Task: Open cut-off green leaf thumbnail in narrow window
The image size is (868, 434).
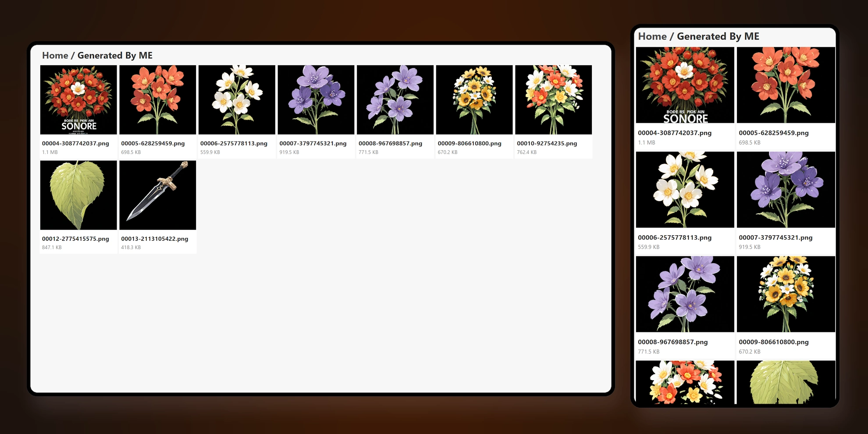Action: [x=786, y=382]
